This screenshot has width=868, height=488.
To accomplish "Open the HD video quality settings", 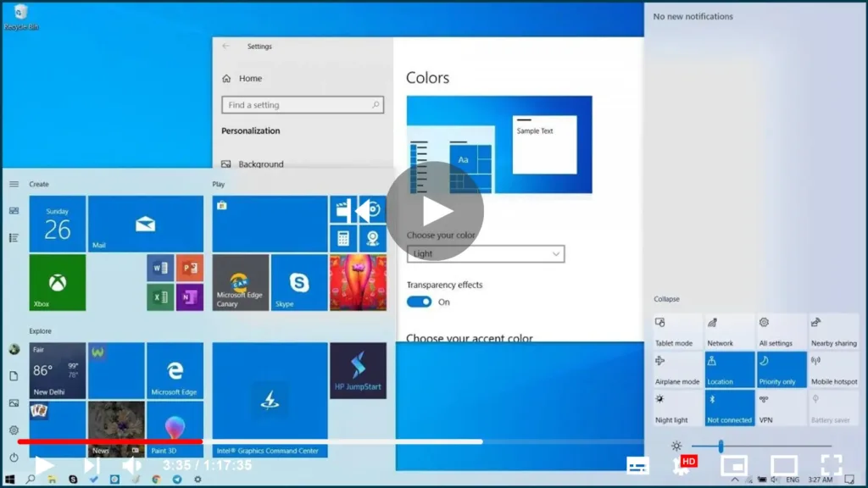I will pyautogui.click(x=683, y=464).
